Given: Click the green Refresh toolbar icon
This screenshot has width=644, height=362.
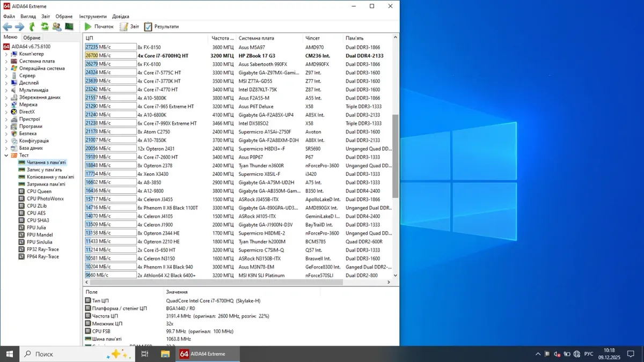Looking at the screenshot, I should pos(45,26).
